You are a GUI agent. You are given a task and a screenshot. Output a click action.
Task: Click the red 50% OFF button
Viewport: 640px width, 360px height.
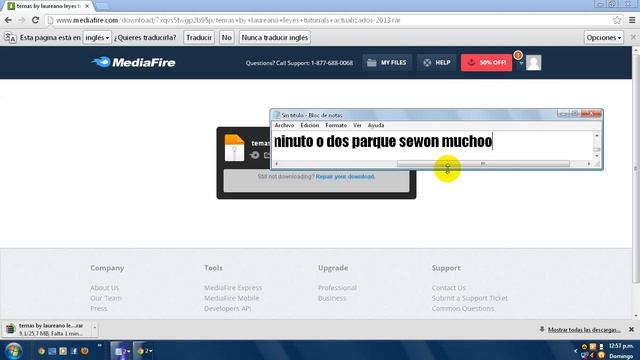coord(487,62)
